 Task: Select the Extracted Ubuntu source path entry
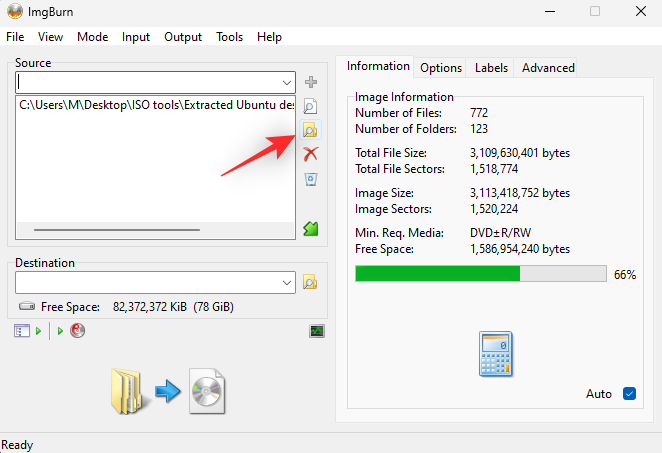pos(157,105)
